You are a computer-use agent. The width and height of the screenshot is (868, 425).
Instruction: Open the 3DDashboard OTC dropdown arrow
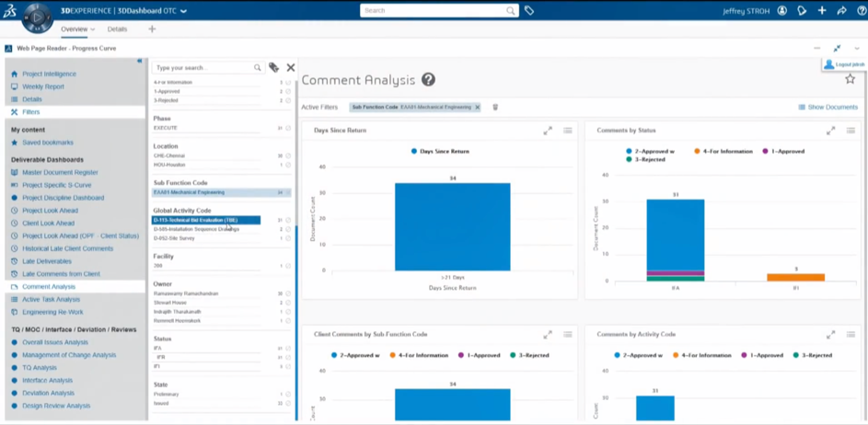pos(184,11)
